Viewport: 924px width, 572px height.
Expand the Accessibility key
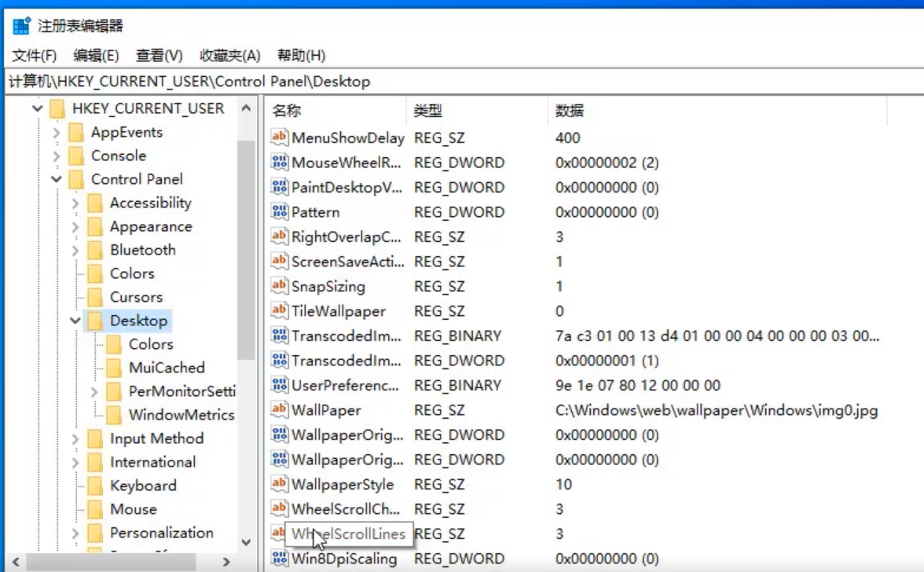click(75, 203)
